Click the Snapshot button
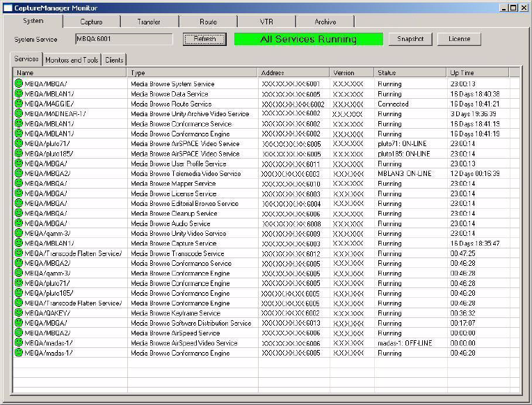Screen dimensions: 532x405 [x=410, y=39]
